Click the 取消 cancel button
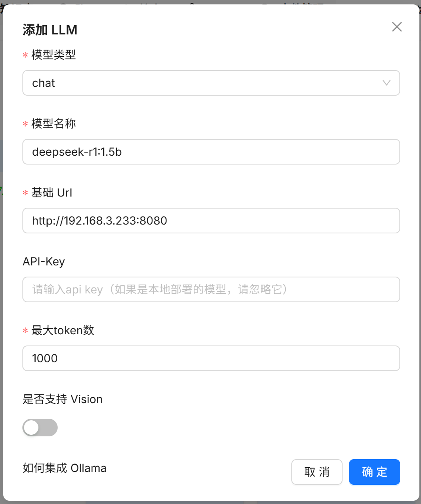 [x=317, y=472]
